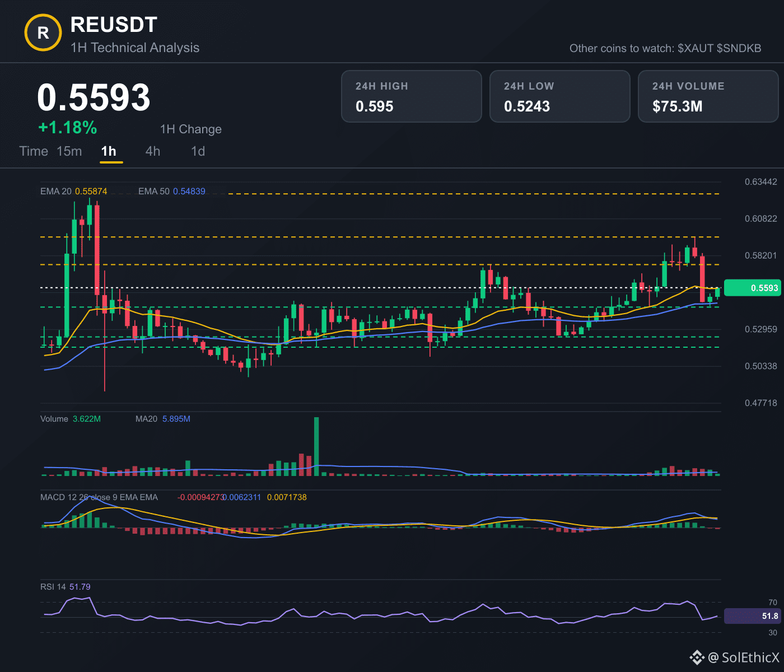Click the purple 51.8 RSI tag
Image resolution: width=784 pixels, height=672 pixels.
tap(752, 616)
